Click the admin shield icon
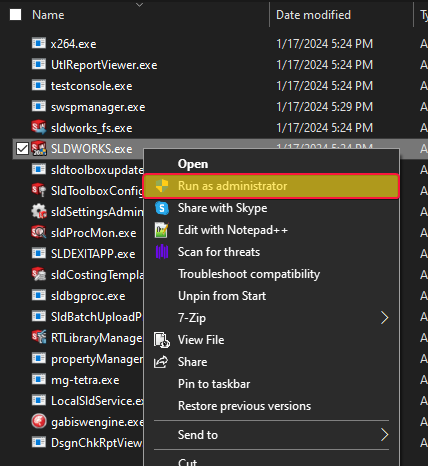Viewport: 428px width, 466px height. 162,186
